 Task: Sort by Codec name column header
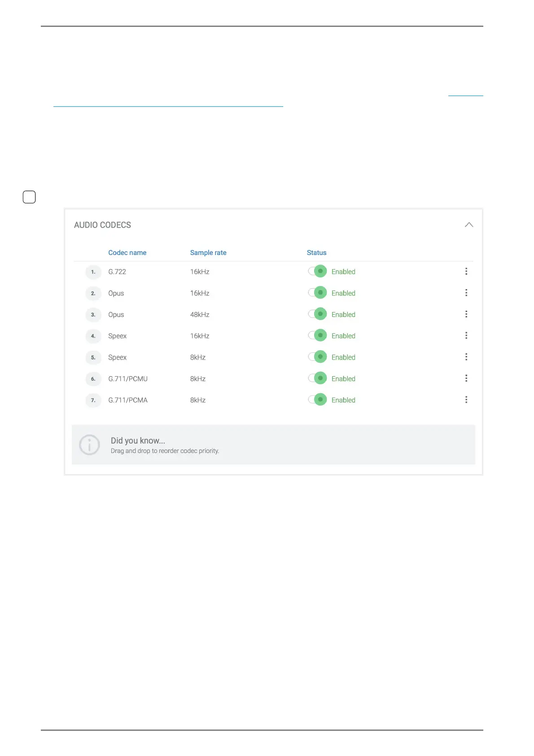point(127,253)
